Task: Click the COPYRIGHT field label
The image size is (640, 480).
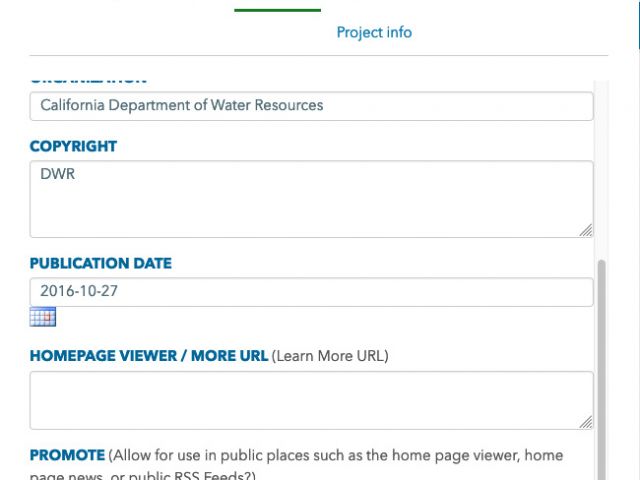Action: click(73, 146)
